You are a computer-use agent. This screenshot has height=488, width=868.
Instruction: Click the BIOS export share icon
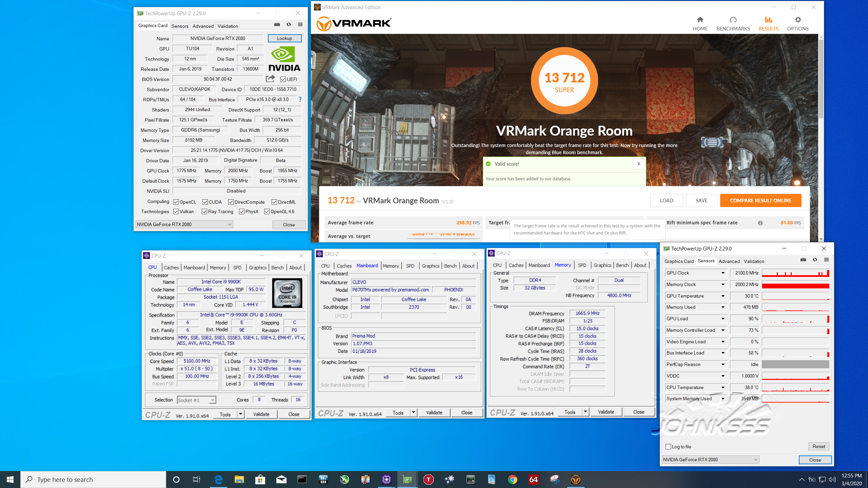click(270, 79)
